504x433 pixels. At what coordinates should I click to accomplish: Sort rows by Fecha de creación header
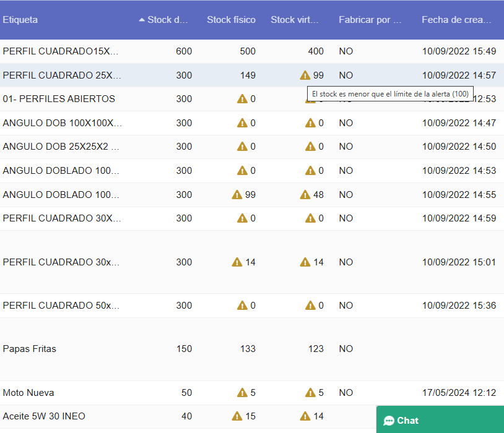pos(456,19)
